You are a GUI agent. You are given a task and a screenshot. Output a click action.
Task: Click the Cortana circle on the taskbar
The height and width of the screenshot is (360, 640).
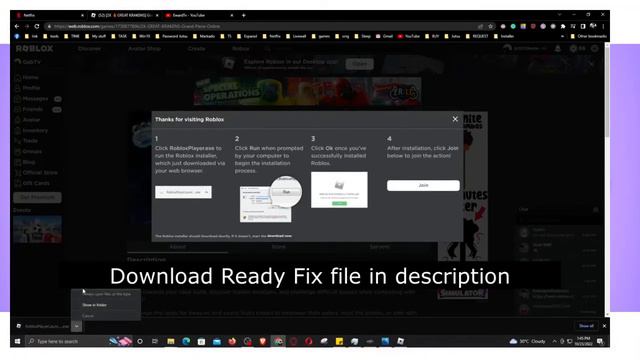point(140,341)
